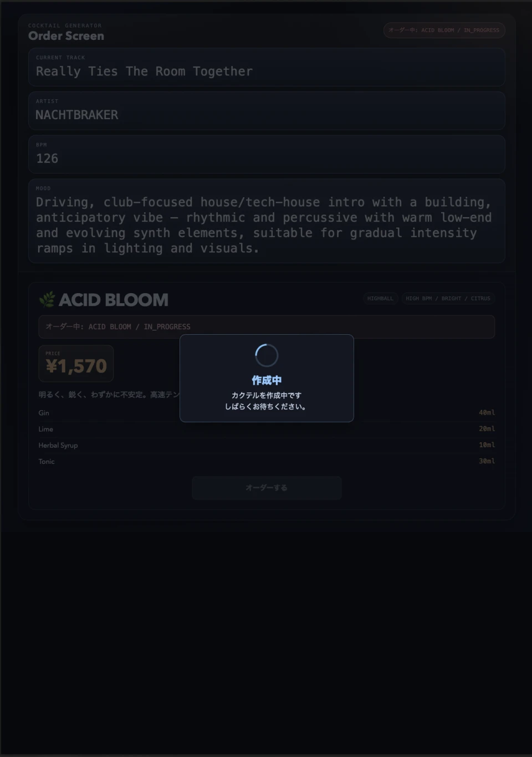This screenshot has width=532, height=757.
Task: Select the HIGHBALL badge
Action: (x=381, y=298)
